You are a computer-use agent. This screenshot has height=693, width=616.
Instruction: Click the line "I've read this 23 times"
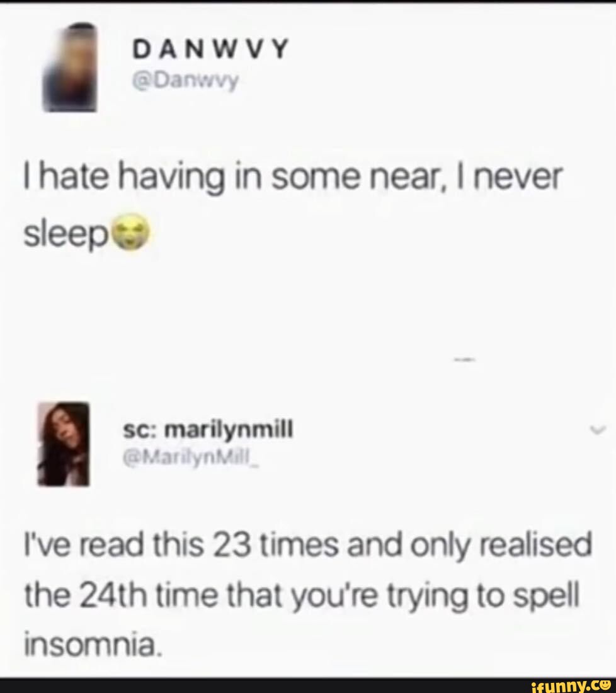[183, 544]
